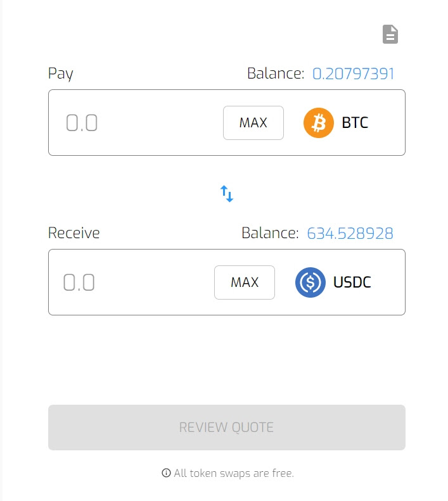Click the USDC balance value 634.528928

tap(350, 234)
